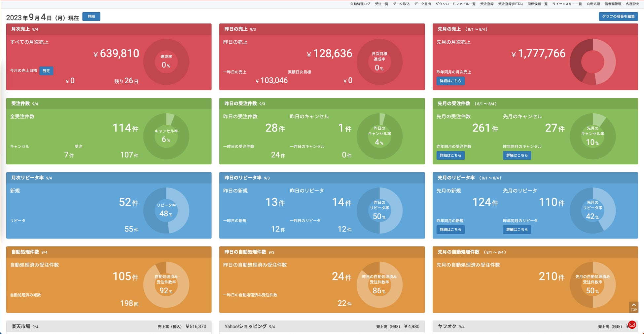Open 受注一覧 menu item
644x334 pixels.
point(381,4)
